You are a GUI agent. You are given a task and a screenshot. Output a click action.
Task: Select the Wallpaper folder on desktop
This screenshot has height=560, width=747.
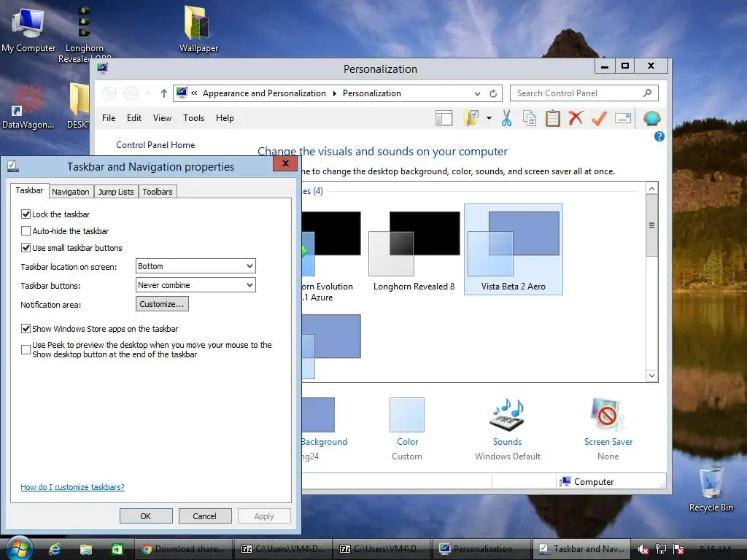click(x=198, y=28)
